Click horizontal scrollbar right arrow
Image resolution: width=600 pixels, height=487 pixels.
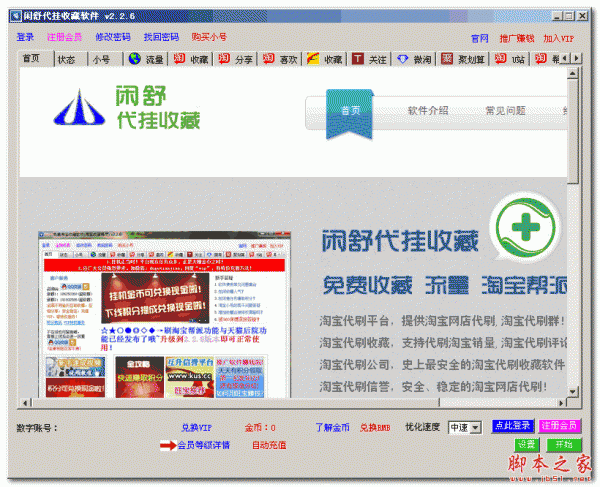coord(561,402)
